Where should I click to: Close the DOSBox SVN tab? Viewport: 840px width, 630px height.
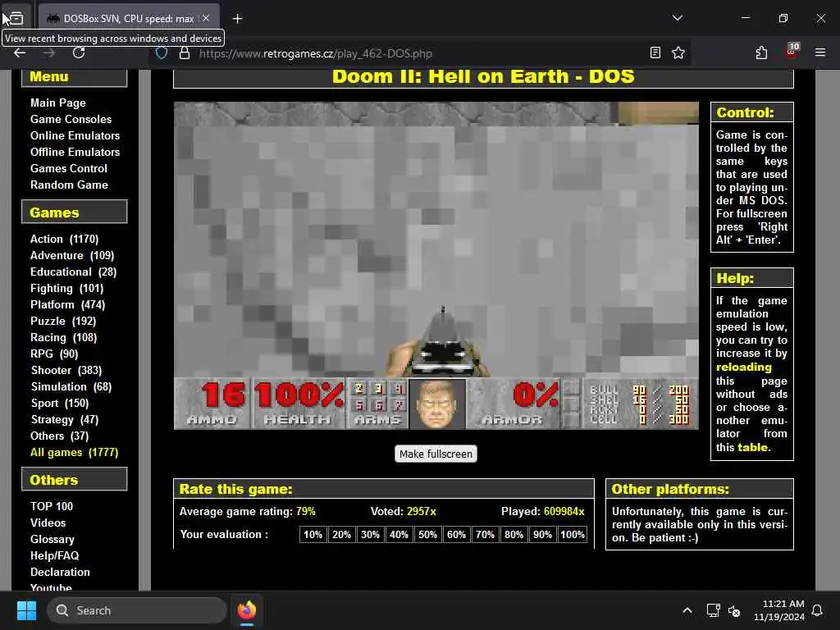(x=206, y=18)
